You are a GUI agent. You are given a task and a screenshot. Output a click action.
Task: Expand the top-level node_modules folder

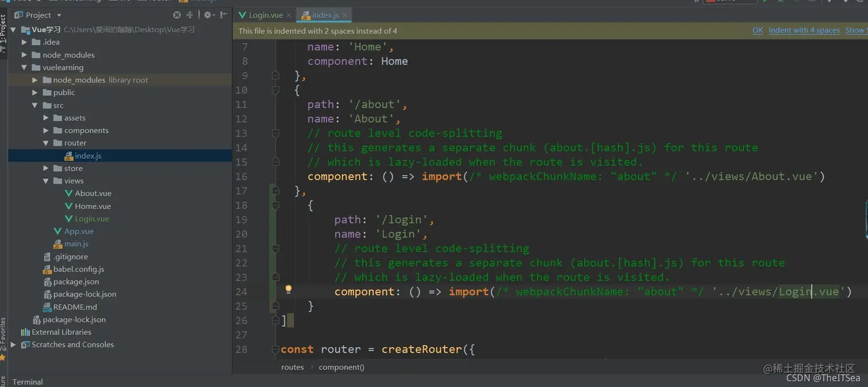[25, 55]
